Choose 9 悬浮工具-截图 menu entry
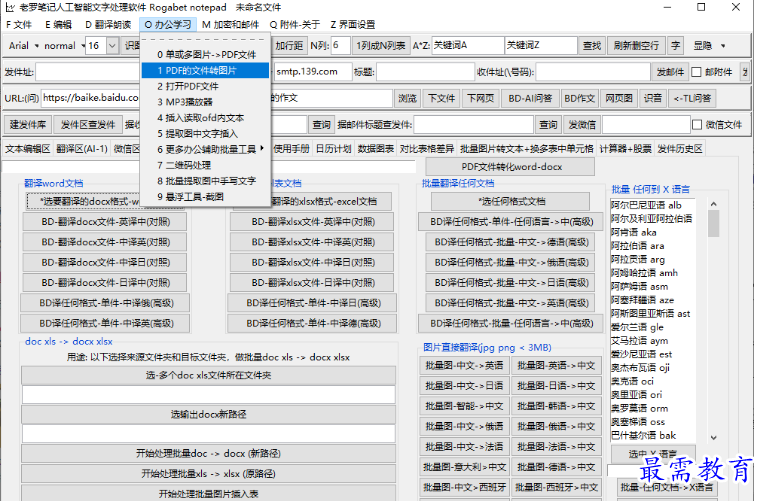The height and width of the screenshot is (501, 761). click(206, 197)
